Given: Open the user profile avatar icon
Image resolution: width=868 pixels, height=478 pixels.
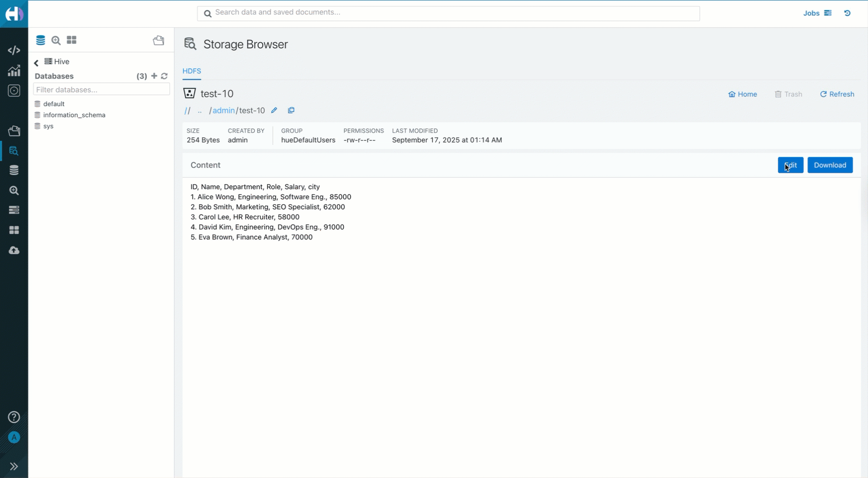Looking at the screenshot, I should click(x=14, y=437).
